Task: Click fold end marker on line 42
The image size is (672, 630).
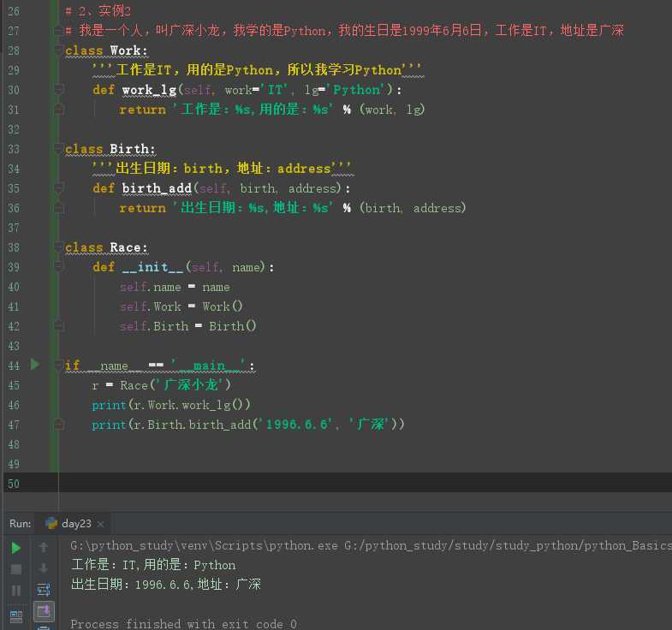Action: [59, 326]
